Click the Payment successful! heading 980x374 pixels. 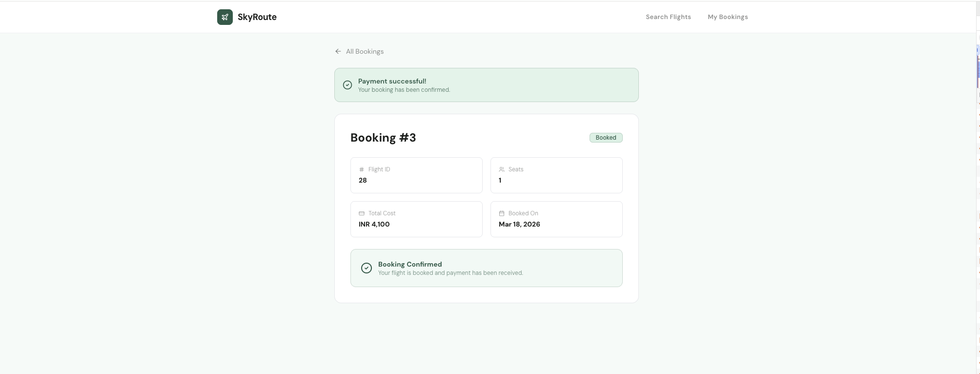[392, 81]
